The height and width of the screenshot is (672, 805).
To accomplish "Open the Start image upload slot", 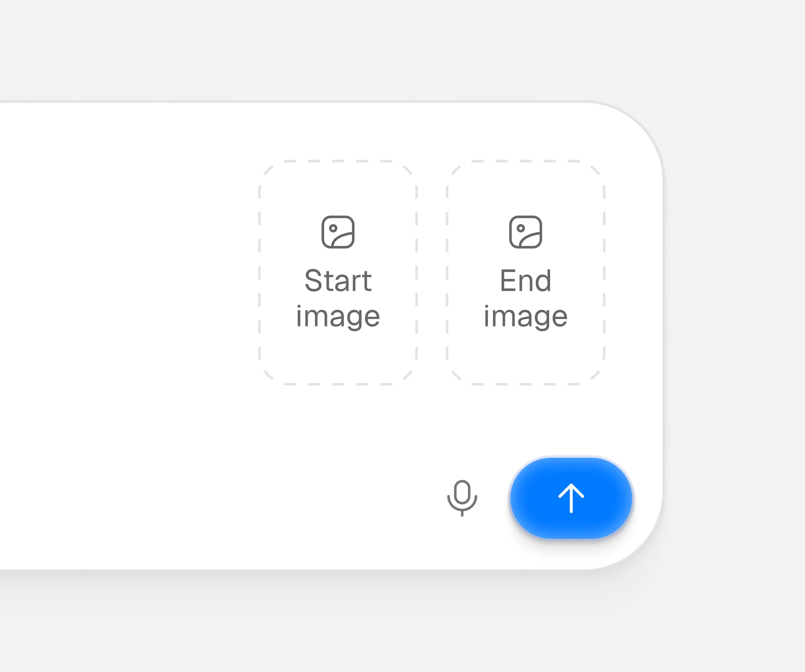I will click(x=338, y=272).
